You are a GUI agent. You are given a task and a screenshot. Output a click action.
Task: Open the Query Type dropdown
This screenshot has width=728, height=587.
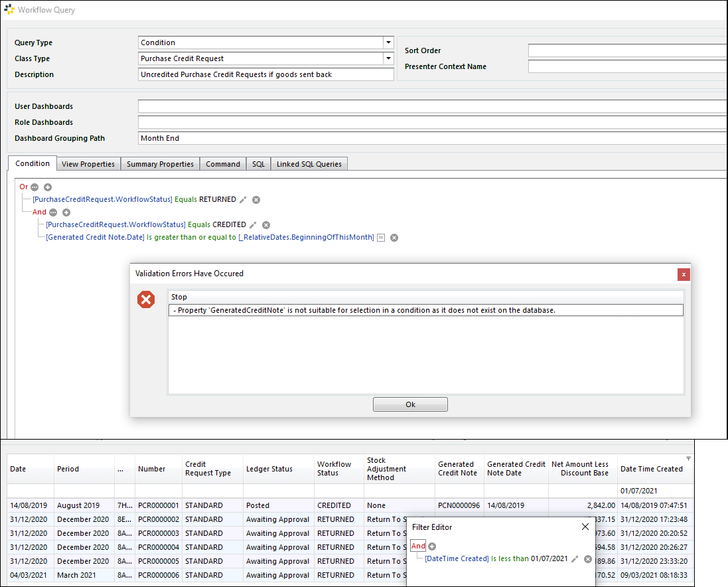tap(389, 42)
